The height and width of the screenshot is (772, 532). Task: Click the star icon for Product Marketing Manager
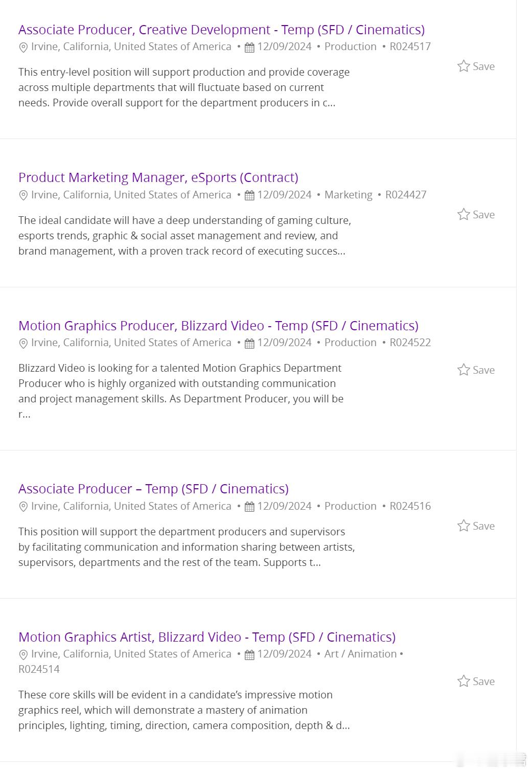(464, 214)
